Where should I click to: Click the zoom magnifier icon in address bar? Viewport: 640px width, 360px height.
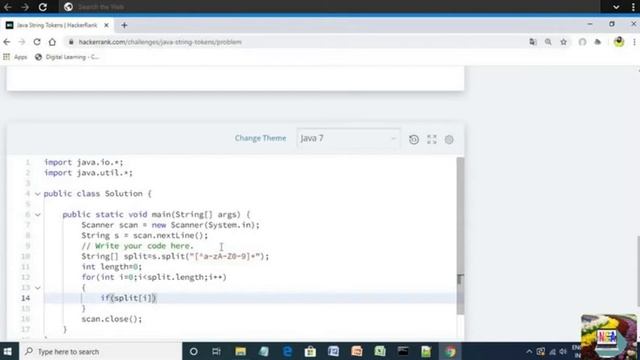point(548,42)
